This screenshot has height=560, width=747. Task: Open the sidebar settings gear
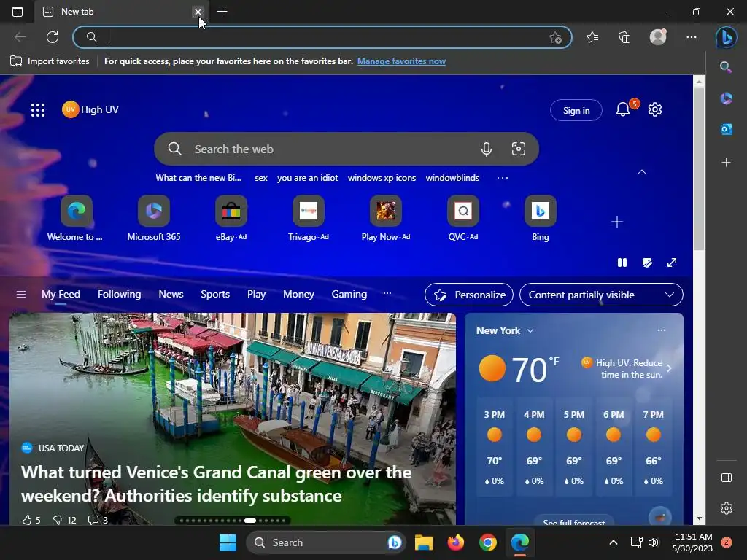point(726,508)
